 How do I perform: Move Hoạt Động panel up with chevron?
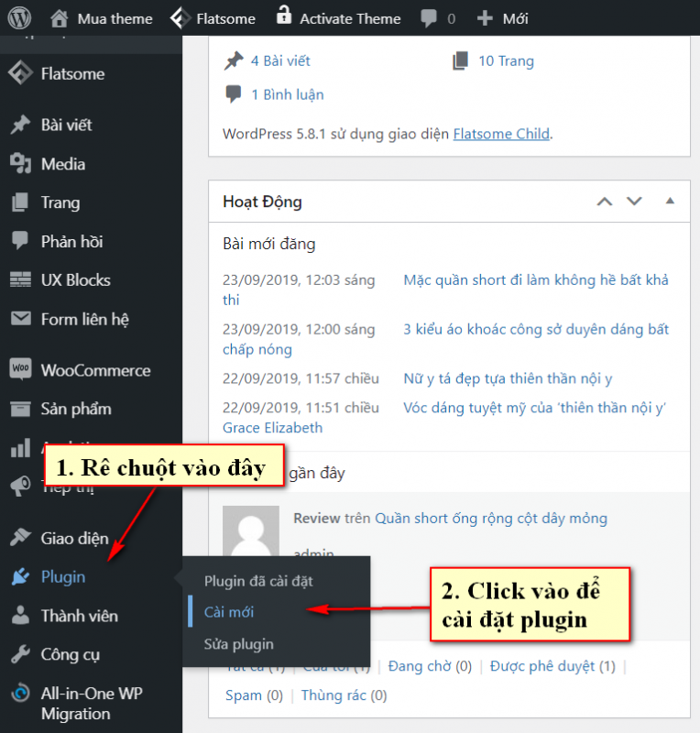pos(604,202)
